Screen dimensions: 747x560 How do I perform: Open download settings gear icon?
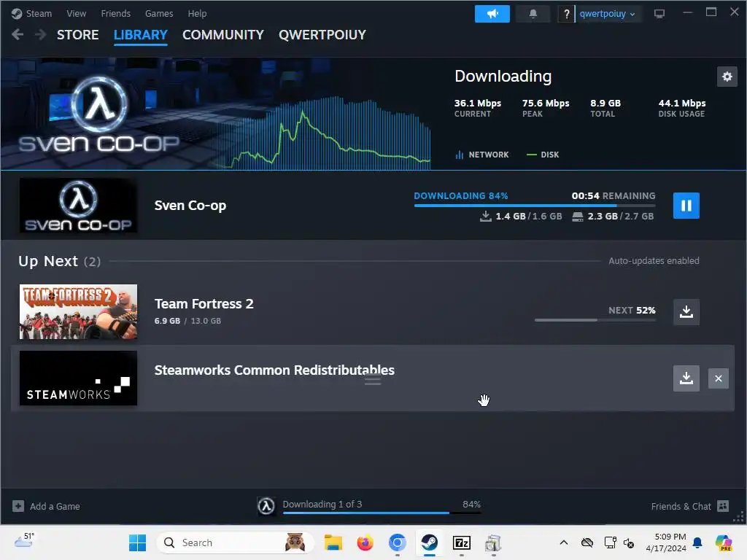tap(727, 77)
